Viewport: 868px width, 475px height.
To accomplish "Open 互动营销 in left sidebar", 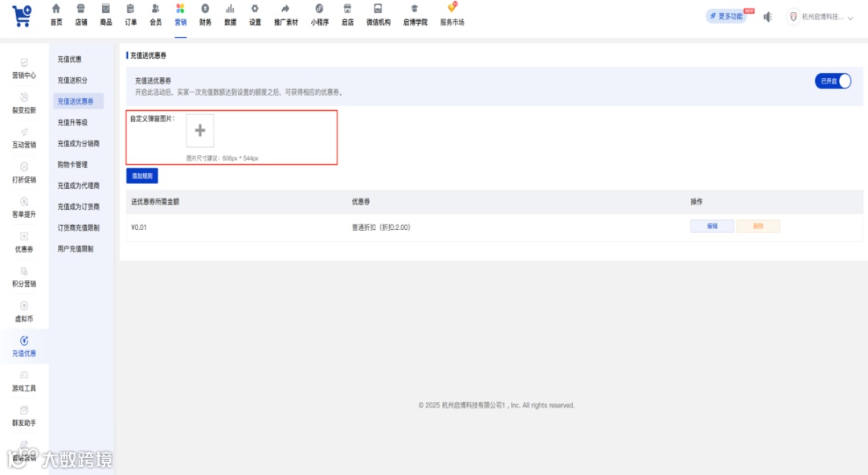I will (24, 139).
